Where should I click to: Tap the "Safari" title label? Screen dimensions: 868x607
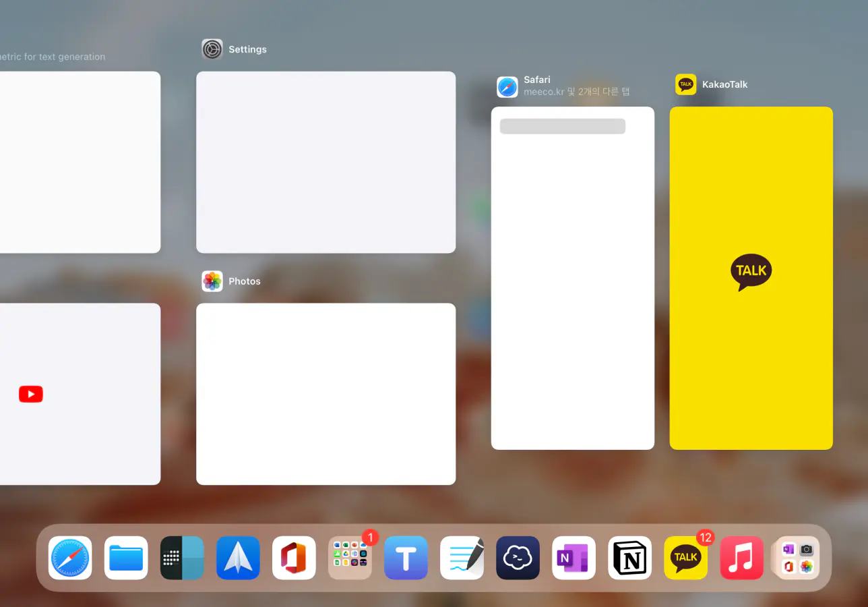(537, 80)
